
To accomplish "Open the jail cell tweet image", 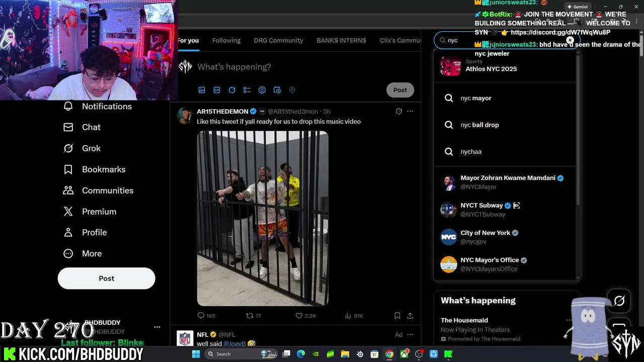I will pos(263,219).
